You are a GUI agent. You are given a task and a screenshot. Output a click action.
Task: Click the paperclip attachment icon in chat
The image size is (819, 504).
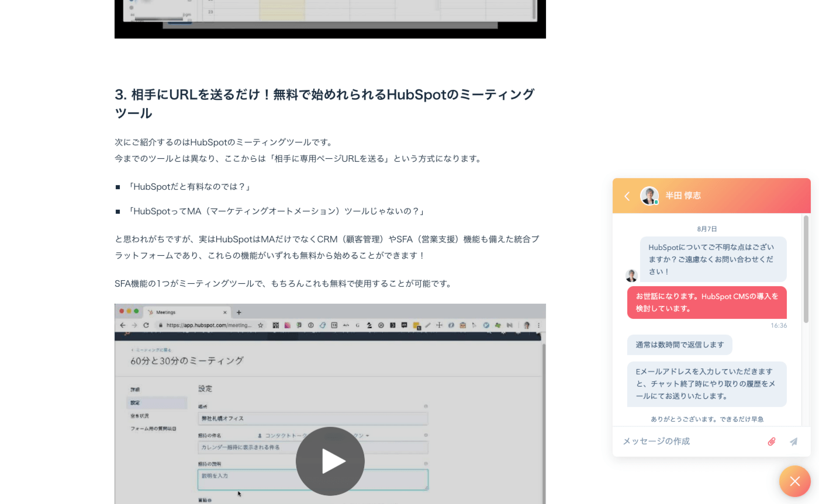coord(772,442)
